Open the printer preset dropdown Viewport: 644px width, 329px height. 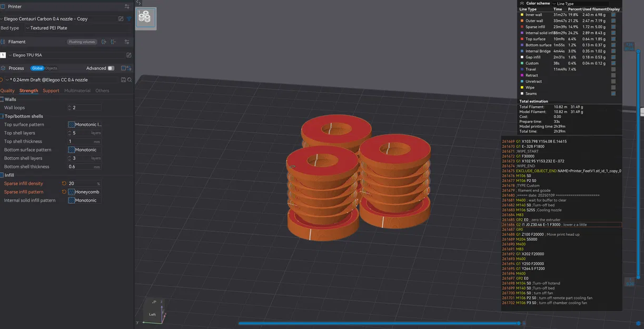click(59, 18)
